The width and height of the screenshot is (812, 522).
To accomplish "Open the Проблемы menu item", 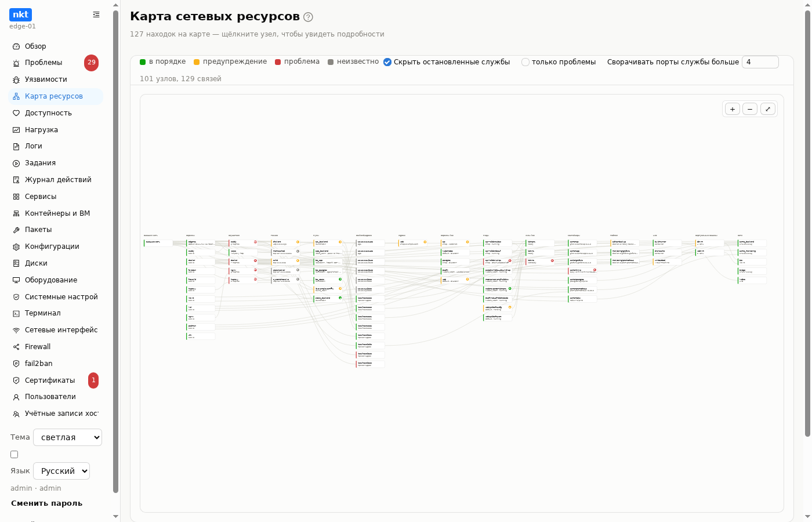I will tap(56, 63).
